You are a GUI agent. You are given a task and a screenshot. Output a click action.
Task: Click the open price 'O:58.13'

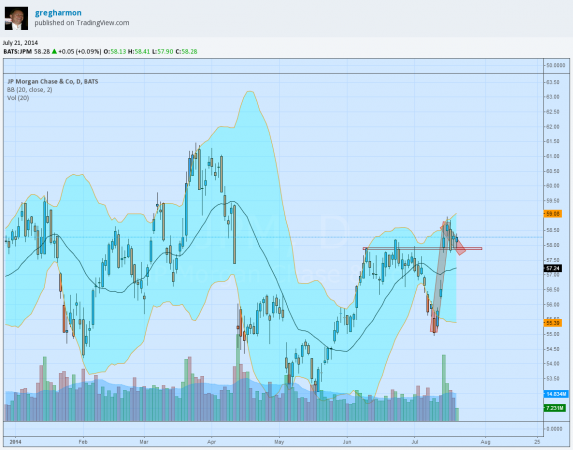(x=115, y=52)
